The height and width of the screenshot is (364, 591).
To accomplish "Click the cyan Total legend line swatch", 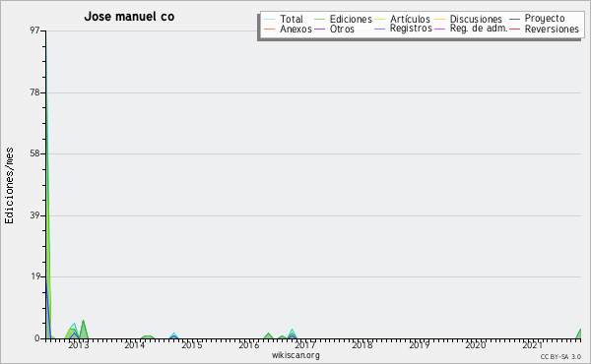I will point(269,20).
